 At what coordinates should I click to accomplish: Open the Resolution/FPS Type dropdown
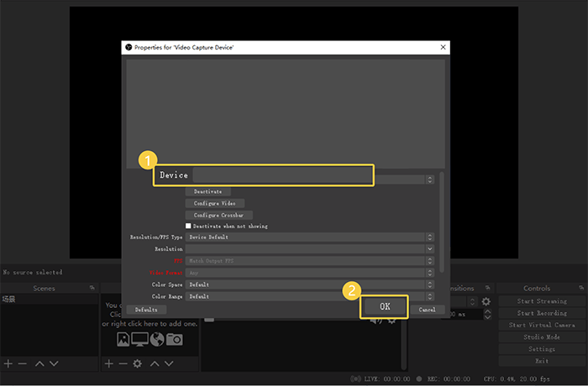pos(309,237)
